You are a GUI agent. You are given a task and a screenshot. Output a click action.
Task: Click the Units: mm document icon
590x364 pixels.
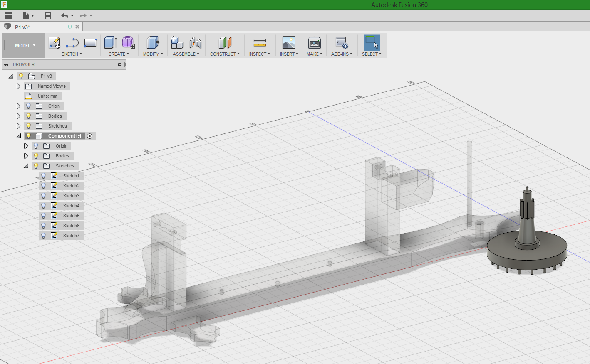point(29,96)
